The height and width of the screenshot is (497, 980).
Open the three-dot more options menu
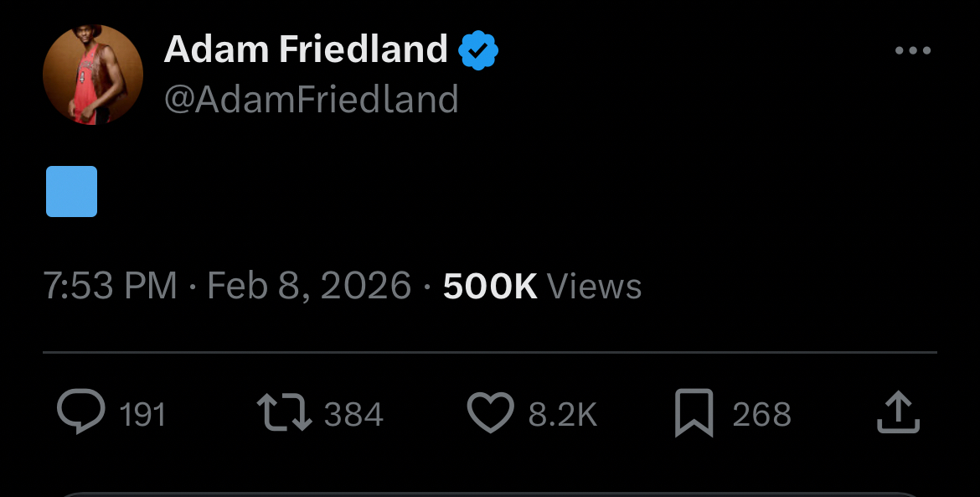tap(912, 51)
